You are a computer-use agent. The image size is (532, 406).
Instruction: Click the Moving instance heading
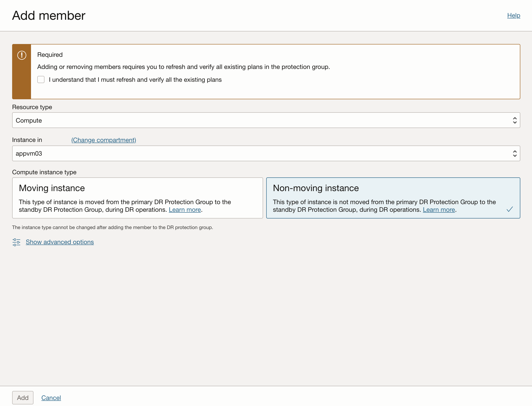(52, 188)
